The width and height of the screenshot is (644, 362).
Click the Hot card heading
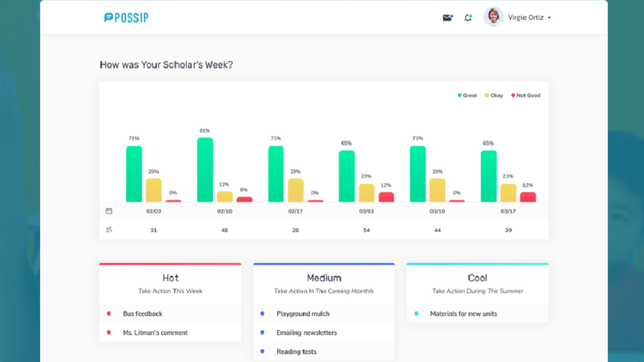tap(170, 278)
